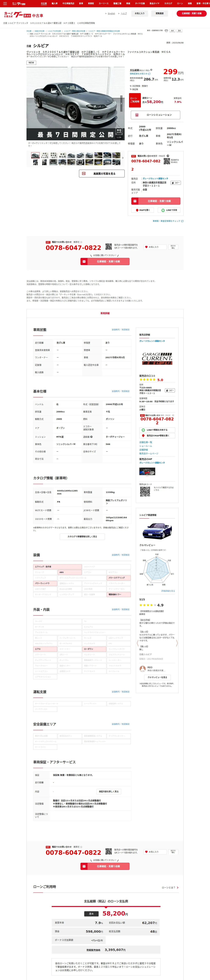This screenshot has width=210, height=980.
Task: Click the help icon next to 過給器
Action: tap(91, 437)
